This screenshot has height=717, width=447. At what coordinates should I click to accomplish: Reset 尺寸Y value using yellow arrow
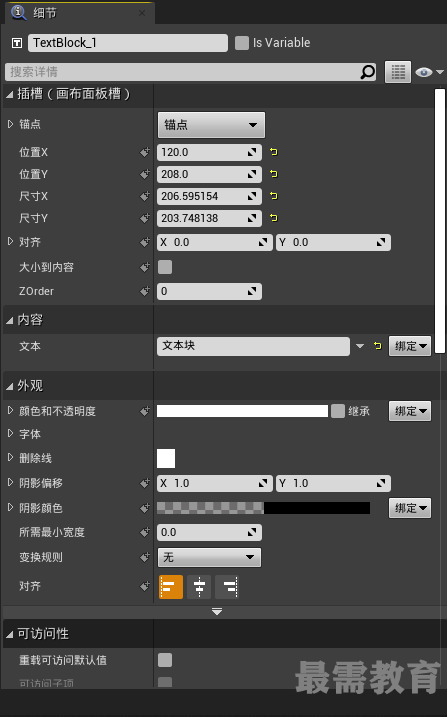273,218
